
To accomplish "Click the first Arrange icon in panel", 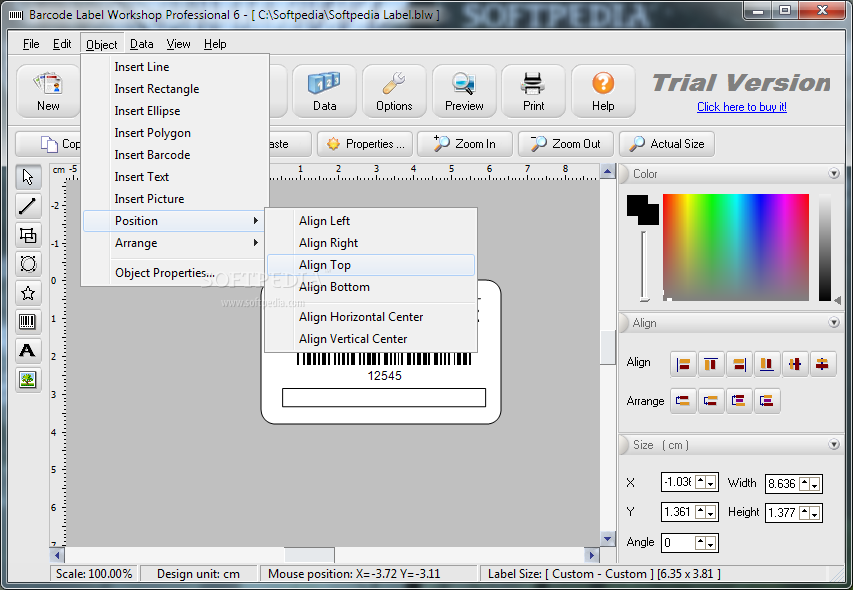I will (x=683, y=401).
